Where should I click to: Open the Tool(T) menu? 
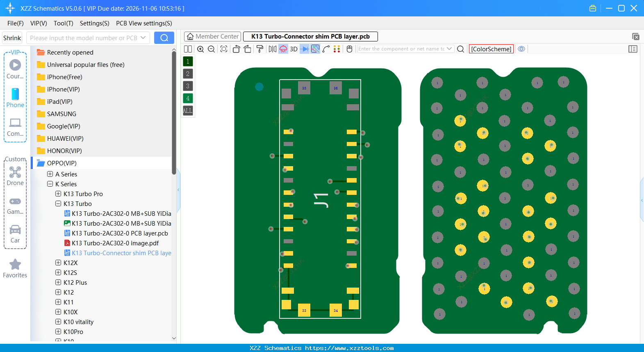[64, 23]
